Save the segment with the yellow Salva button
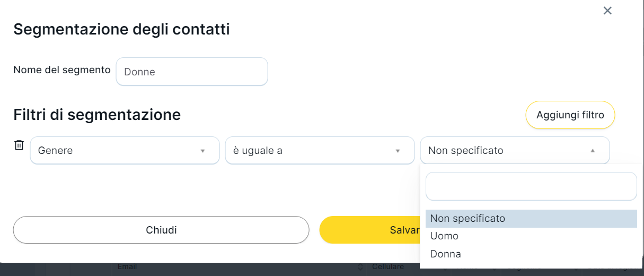Screen dimensions: 644x276 coord(371,230)
